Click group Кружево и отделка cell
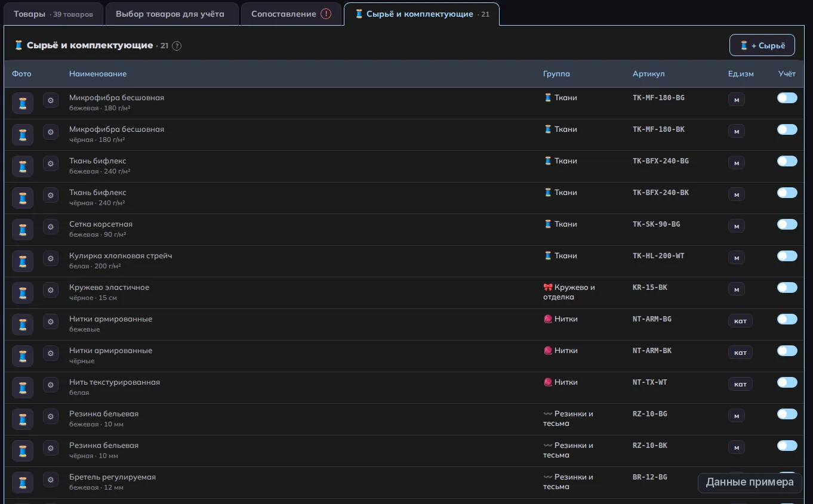 [x=569, y=292]
